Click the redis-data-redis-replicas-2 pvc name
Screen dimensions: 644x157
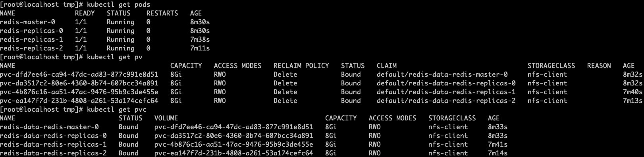tap(53, 153)
